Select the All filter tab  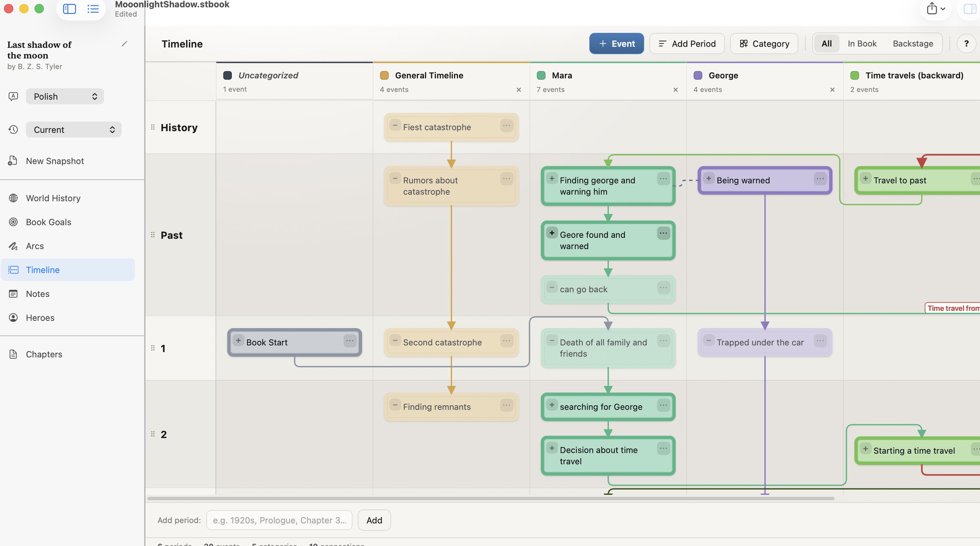(826, 44)
